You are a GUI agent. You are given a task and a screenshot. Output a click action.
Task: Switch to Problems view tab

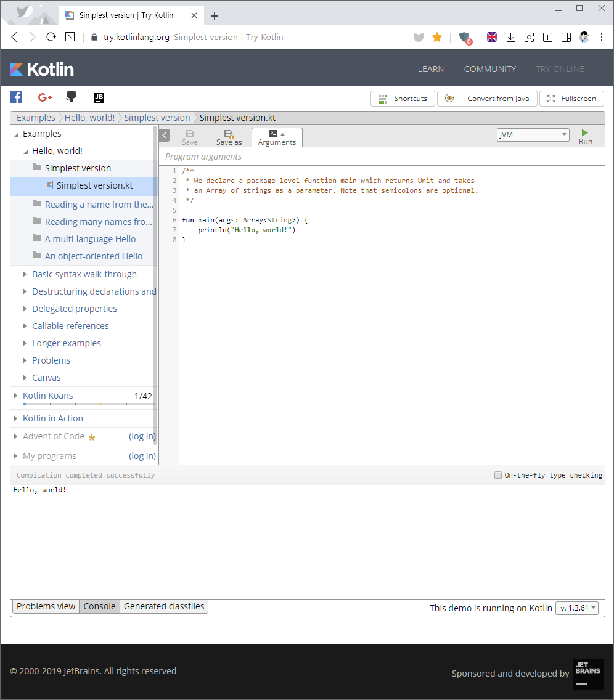click(x=46, y=606)
